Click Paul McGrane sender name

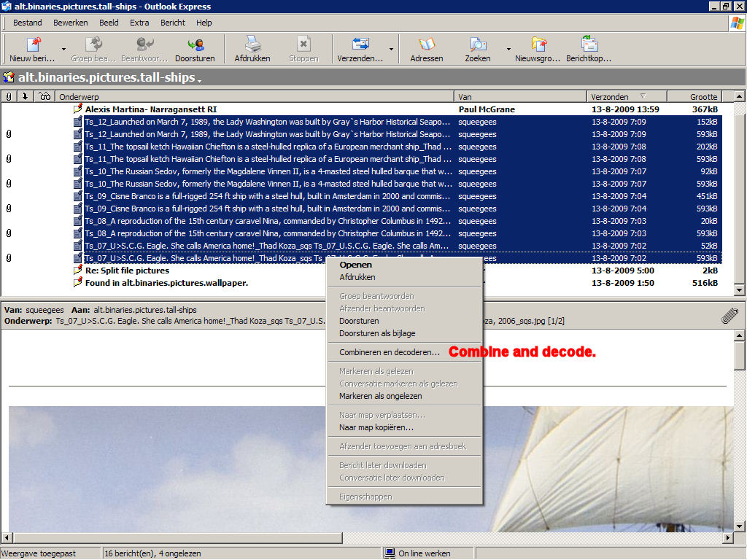(x=487, y=109)
